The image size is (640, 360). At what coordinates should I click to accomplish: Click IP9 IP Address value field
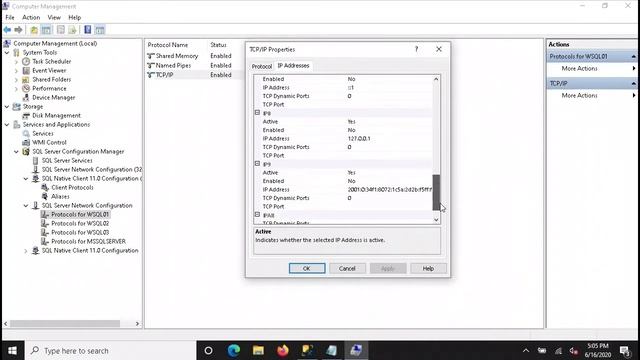[x=389, y=189]
